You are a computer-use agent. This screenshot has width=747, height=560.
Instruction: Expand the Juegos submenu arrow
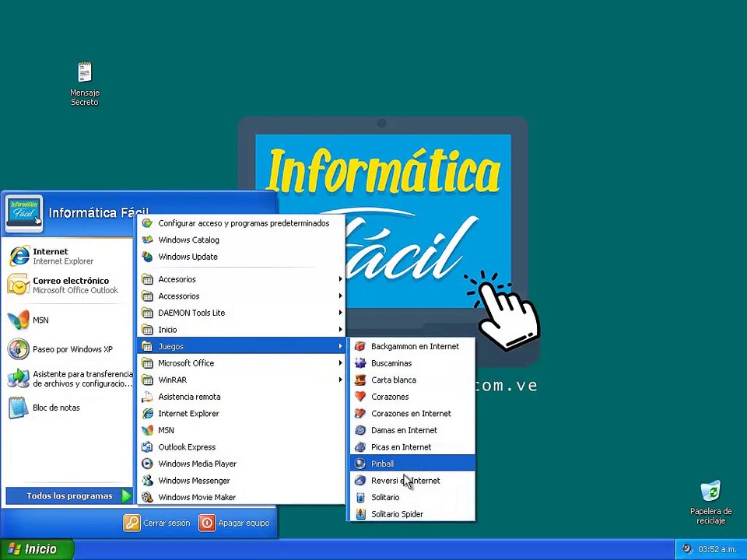[340, 346]
